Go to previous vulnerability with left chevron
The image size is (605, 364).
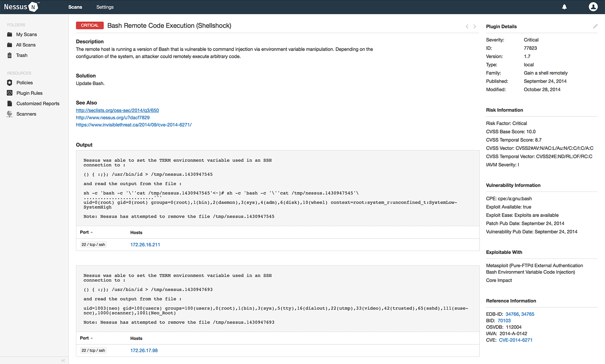pos(467,26)
